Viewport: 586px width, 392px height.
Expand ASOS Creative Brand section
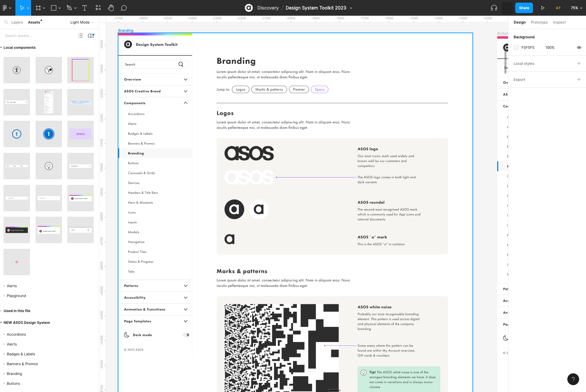pyautogui.click(x=186, y=91)
